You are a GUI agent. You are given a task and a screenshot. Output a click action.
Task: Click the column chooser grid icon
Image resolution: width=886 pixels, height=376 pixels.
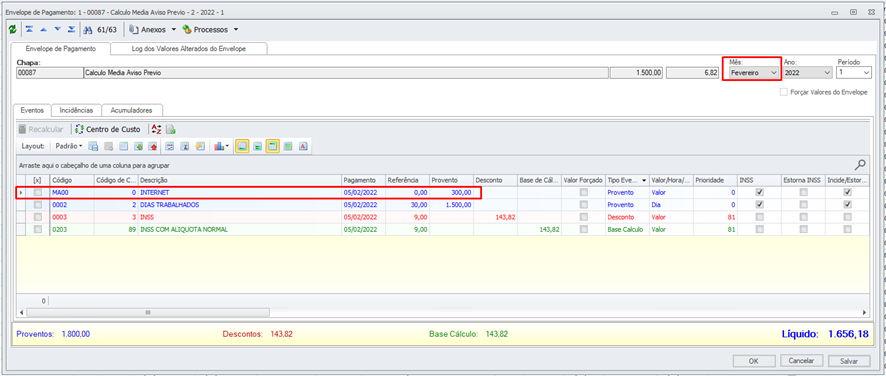124,146
